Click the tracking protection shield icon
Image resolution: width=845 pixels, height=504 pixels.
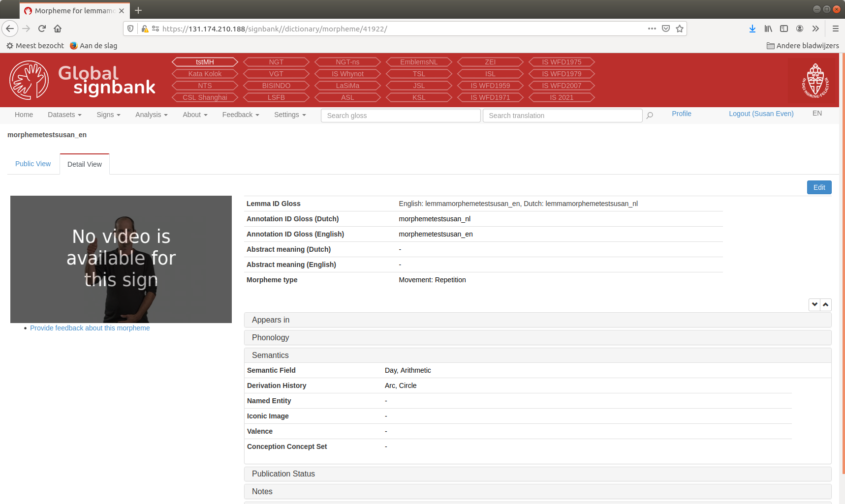point(129,29)
